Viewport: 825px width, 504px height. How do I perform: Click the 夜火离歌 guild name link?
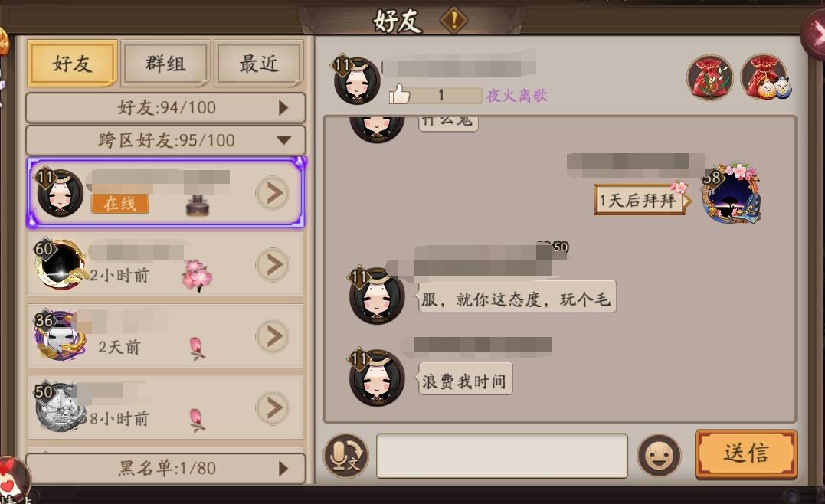[516, 95]
